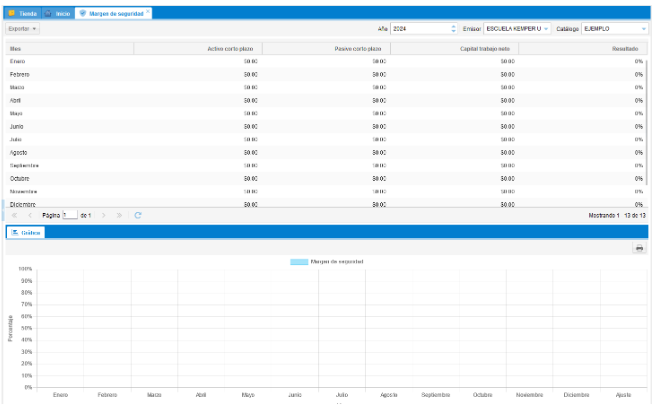Toggle Margen de seguridad legend swatch
Screen dimensions: 652x411
click(299, 261)
